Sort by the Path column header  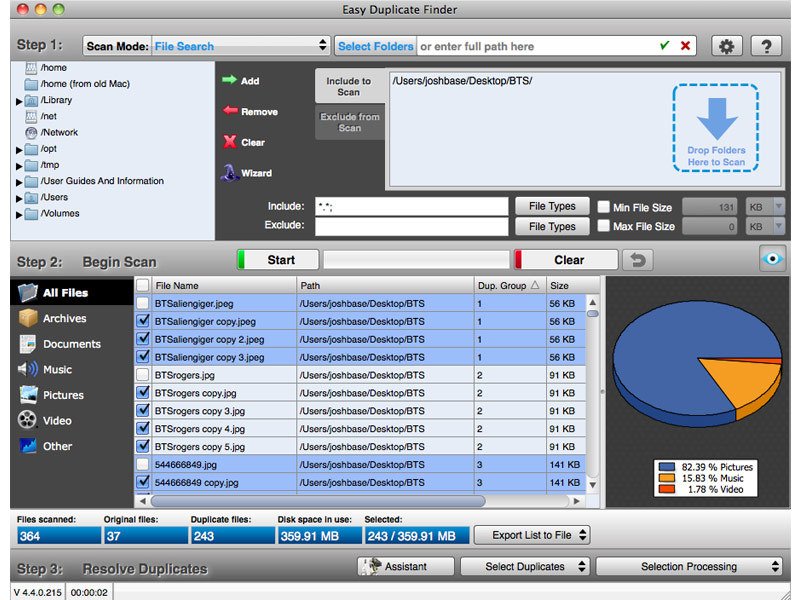pyautogui.click(x=385, y=285)
